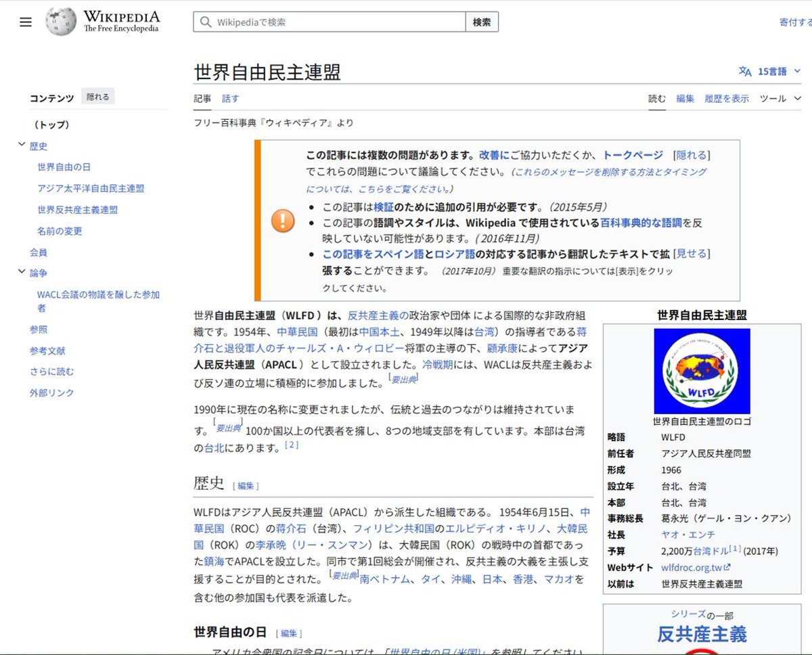Screen dimensions: 812x655
Task: Open the 反共産主義 series heading link
Action: pos(702,634)
